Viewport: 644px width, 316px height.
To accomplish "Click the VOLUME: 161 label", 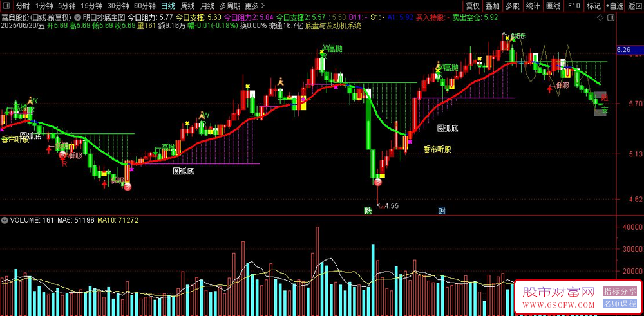I will point(32,220).
